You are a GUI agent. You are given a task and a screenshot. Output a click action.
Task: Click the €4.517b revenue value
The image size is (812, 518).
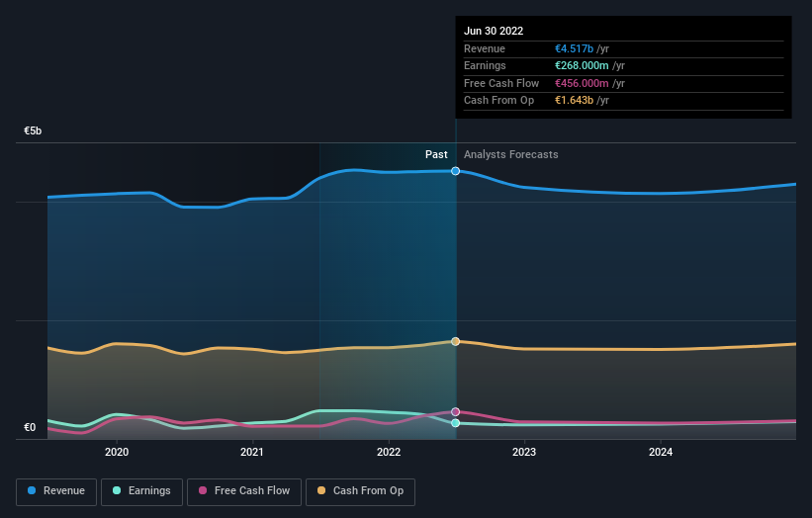pos(575,48)
